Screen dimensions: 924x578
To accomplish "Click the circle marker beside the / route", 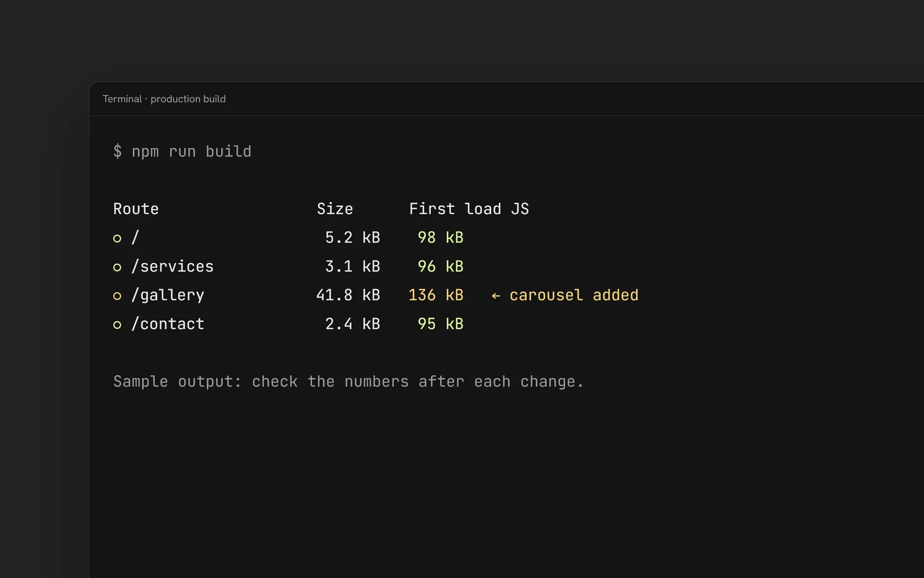I will point(117,238).
